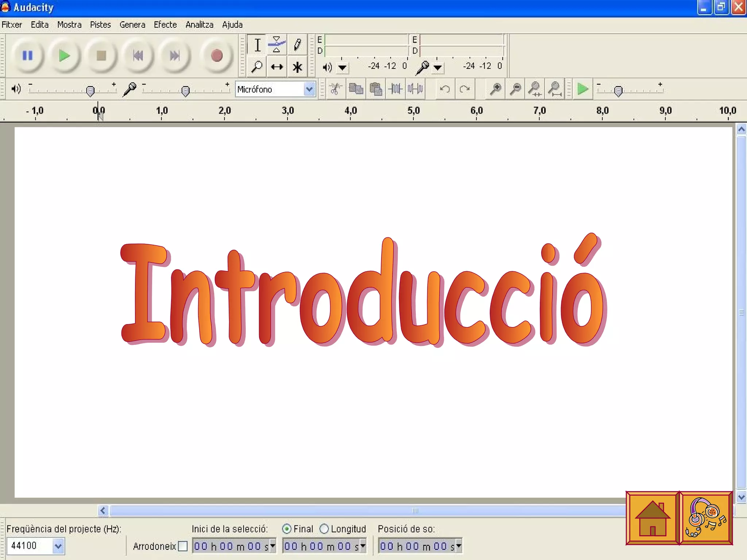
Task: Click the output volume slider handle
Action: pyautogui.click(x=90, y=90)
